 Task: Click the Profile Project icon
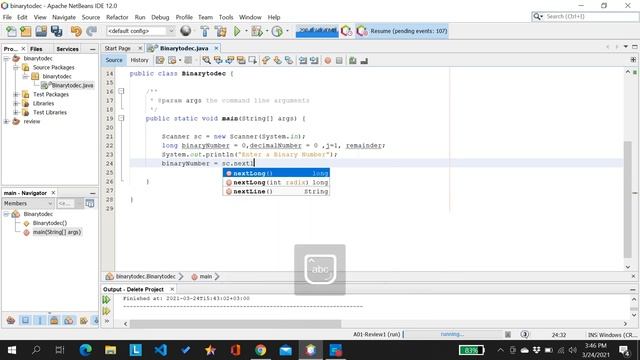[x=277, y=31]
